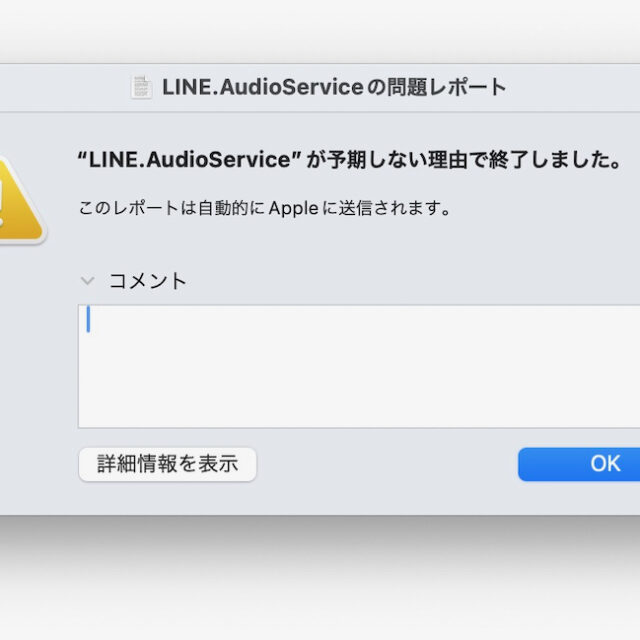Click the コメント section label

point(148,281)
